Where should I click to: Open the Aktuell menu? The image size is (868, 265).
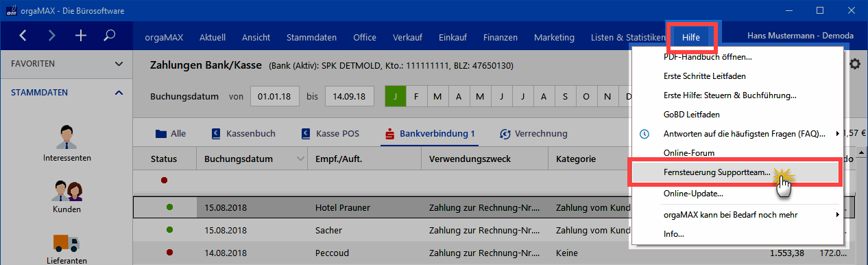(212, 37)
